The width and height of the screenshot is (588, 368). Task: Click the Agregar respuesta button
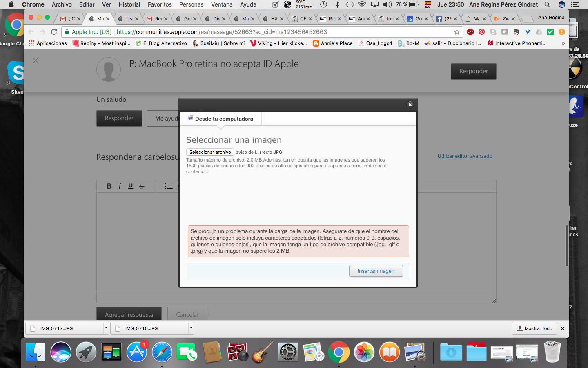129,314
